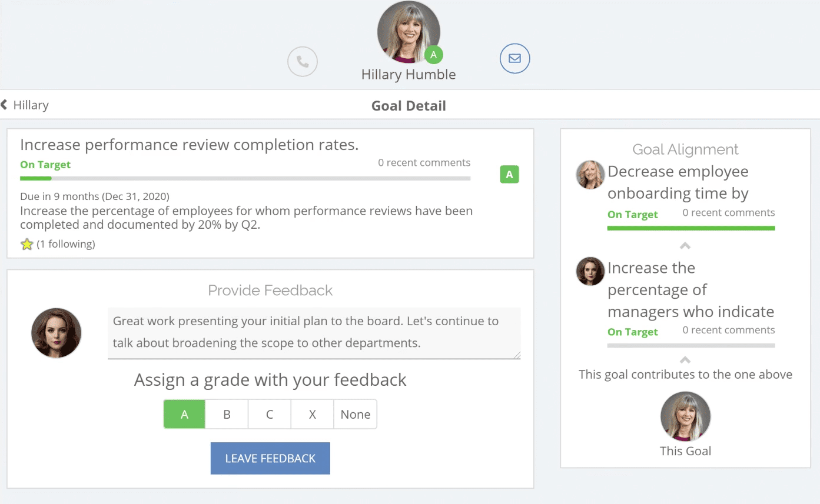This screenshot has width=820, height=504.
Task: Open the Decrease employee onboarding time goal
Action: tap(678, 182)
